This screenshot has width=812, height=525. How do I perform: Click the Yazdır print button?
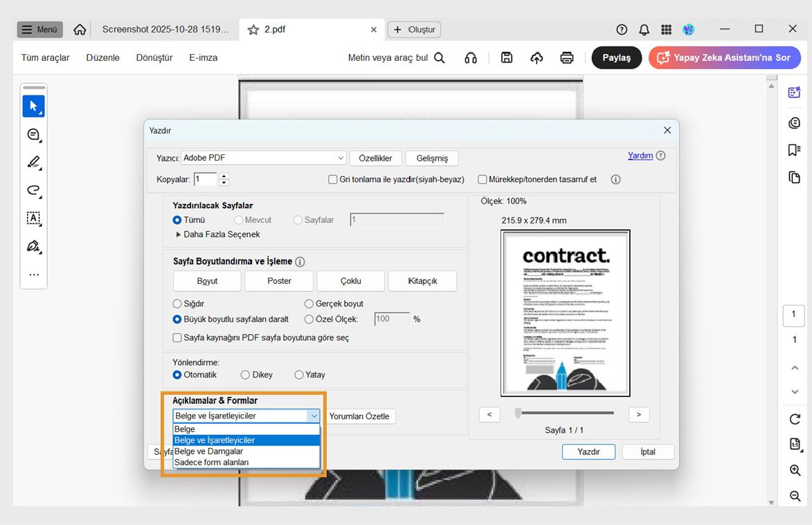point(588,452)
